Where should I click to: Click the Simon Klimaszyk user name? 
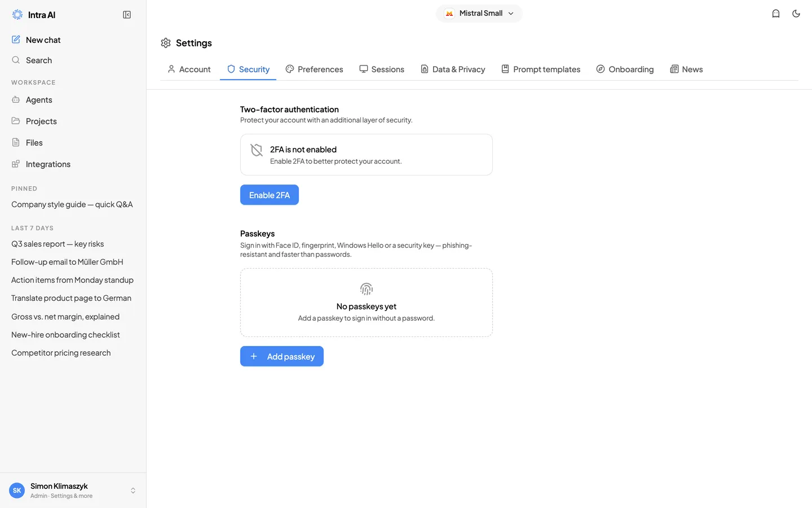59,486
